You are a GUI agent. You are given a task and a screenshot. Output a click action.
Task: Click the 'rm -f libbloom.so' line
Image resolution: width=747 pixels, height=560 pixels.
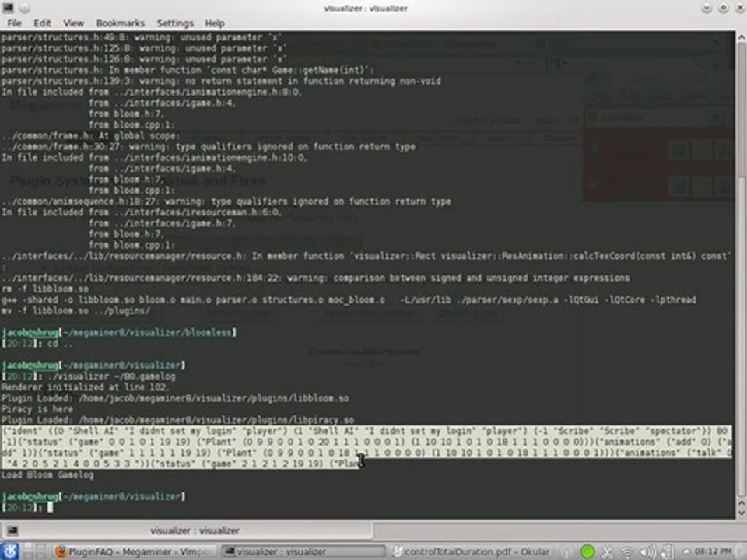[45, 289]
